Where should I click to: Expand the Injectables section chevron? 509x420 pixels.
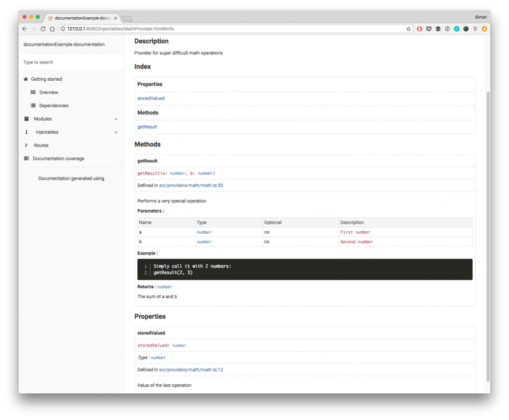[116, 132]
